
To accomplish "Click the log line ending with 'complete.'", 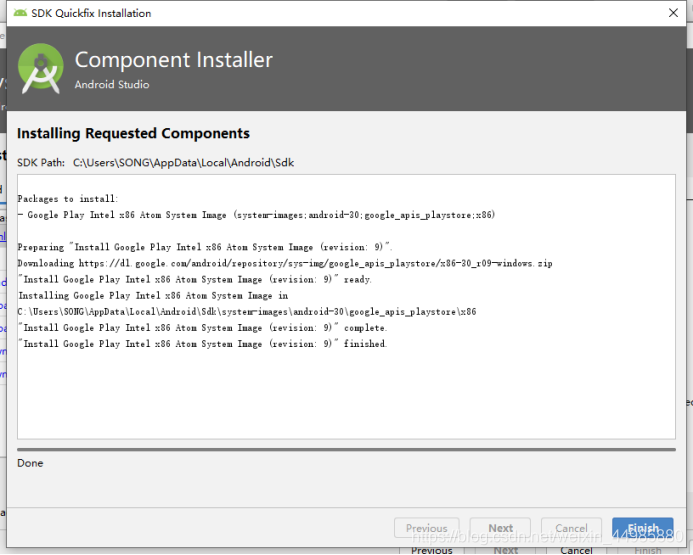I will 203,328.
